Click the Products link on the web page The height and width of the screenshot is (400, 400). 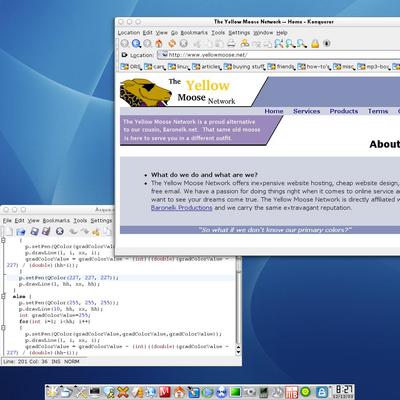tap(344, 111)
